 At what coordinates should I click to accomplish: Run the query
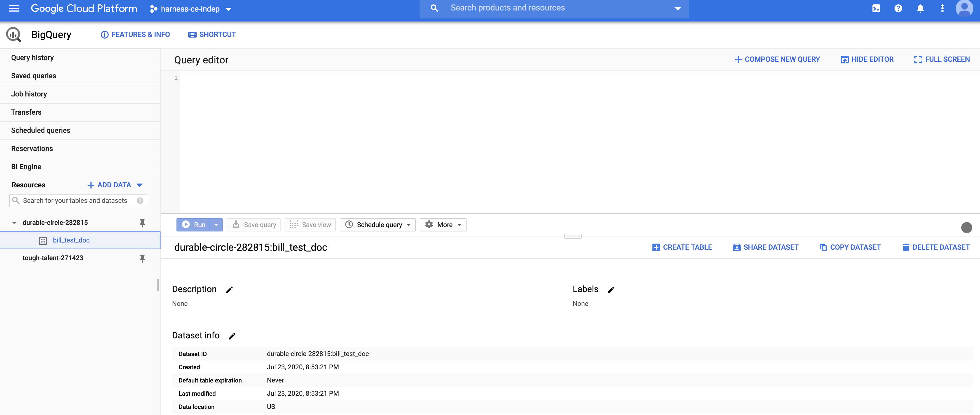click(194, 225)
